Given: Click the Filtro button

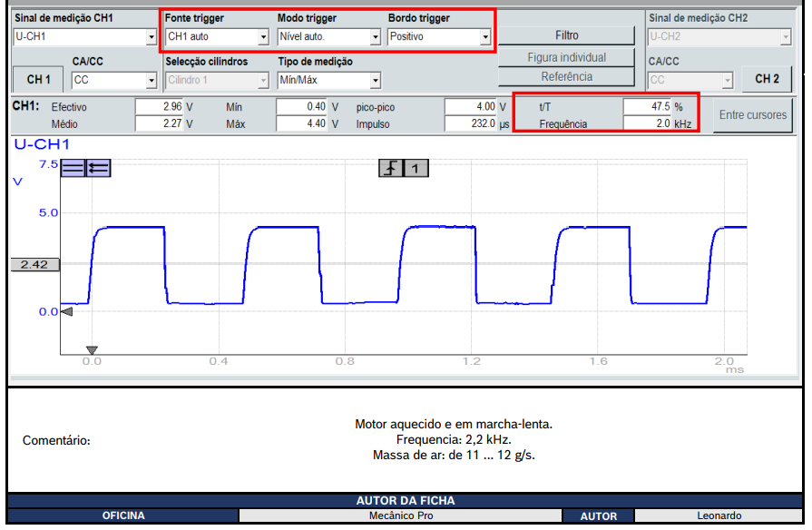Looking at the screenshot, I should click(566, 35).
